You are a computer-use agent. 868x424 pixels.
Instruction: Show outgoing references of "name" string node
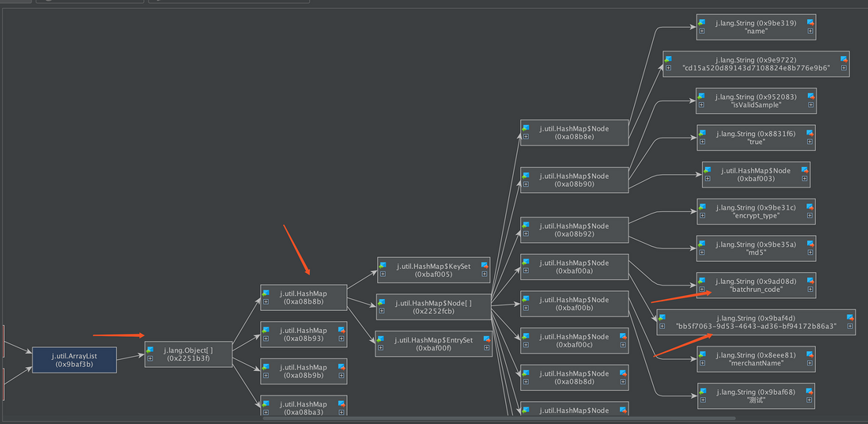click(x=810, y=23)
